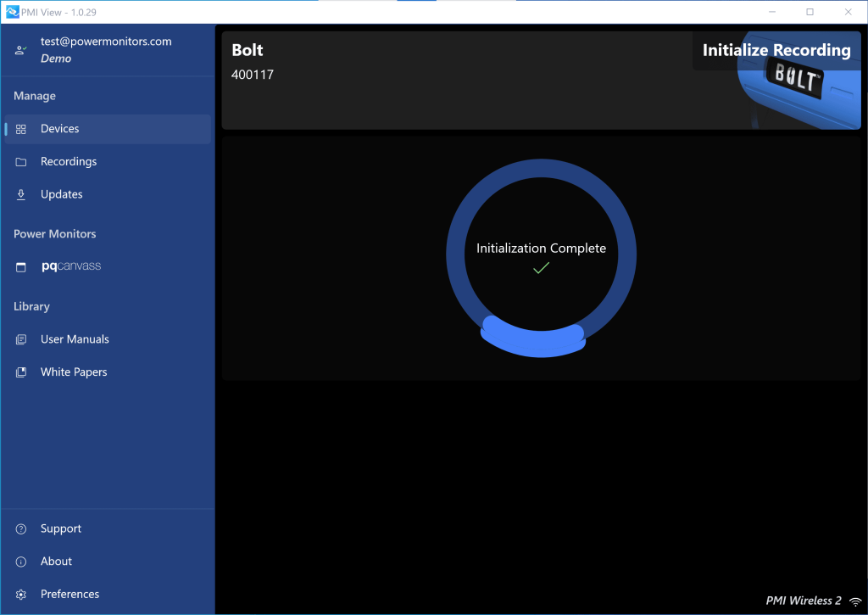Open the User Manuals book icon
Image resolution: width=868 pixels, height=615 pixels.
pos(20,338)
